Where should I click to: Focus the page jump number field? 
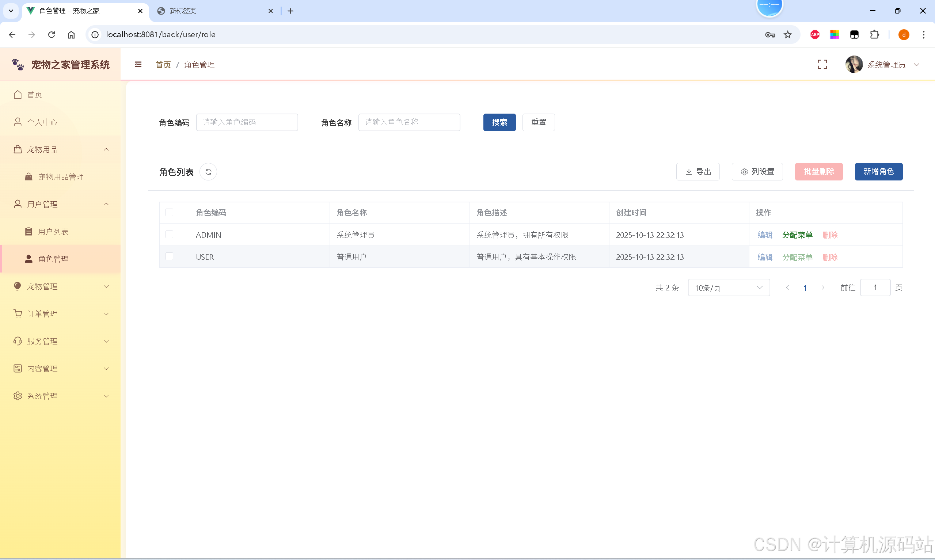point(875,287)
